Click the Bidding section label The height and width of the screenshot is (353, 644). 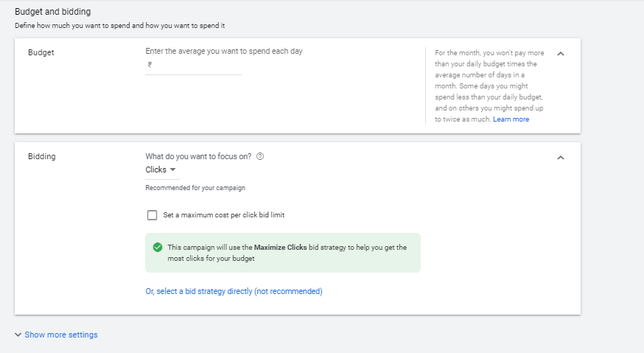(x=42, y=157)
